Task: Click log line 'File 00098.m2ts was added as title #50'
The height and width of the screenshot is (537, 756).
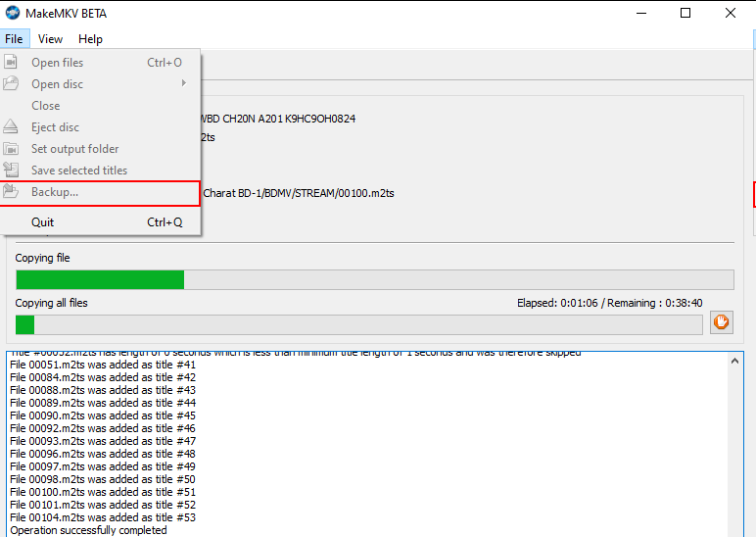Action: point(103,479)
